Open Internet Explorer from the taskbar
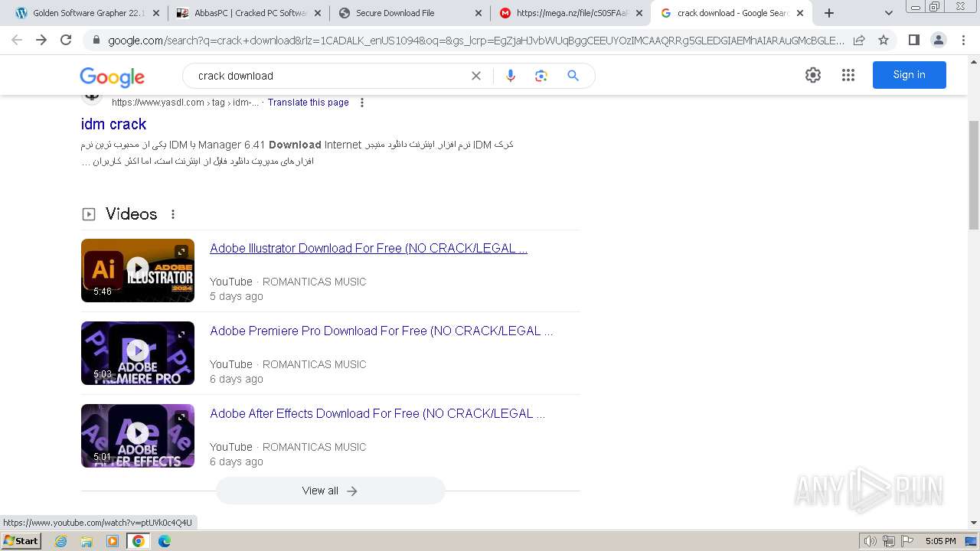 point(61,541)
